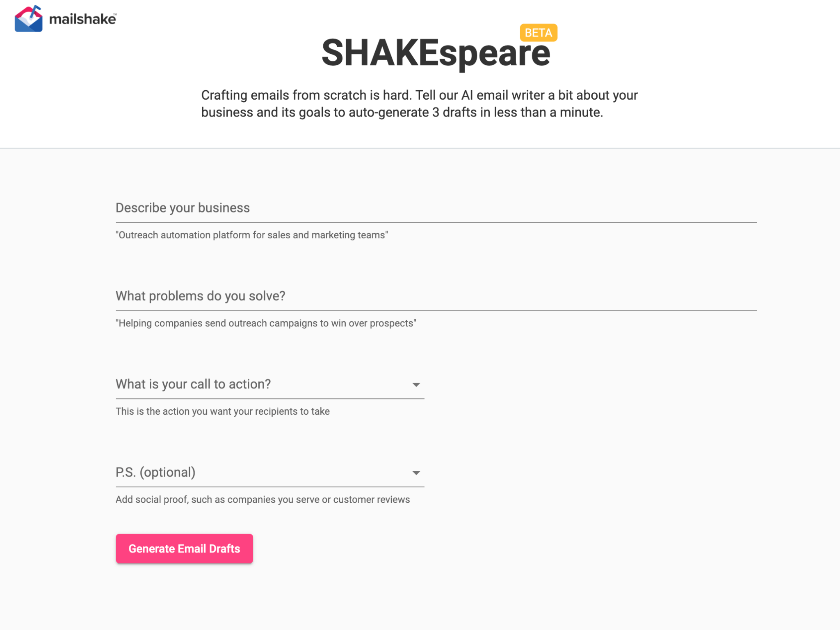Click the 'Outreach automation platform' example hint

click(252, 235)
